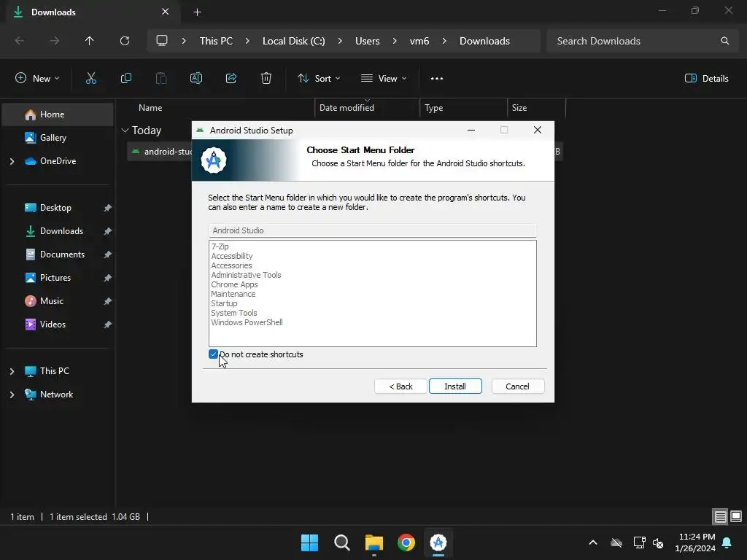Show hidden tray icons chevron
The image size is (747, 560).
pos(593,542)
